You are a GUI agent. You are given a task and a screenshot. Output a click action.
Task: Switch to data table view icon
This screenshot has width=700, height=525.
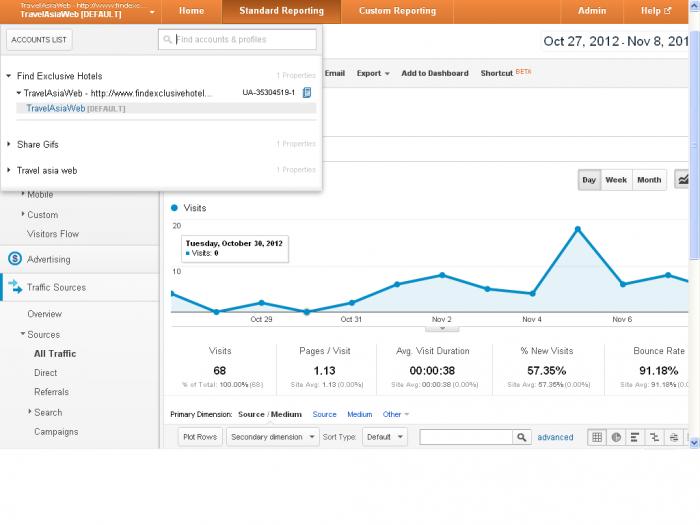pyautogui.click(x=597, y=437)
